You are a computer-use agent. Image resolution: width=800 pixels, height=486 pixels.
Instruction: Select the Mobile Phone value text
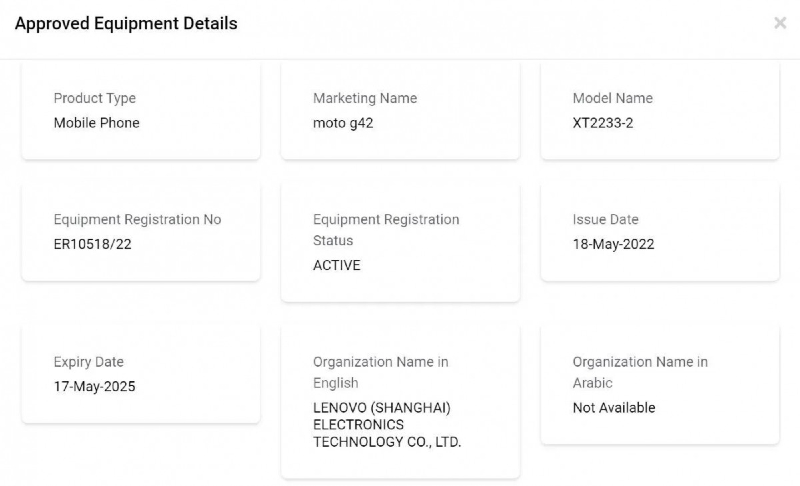coord(97,123)
